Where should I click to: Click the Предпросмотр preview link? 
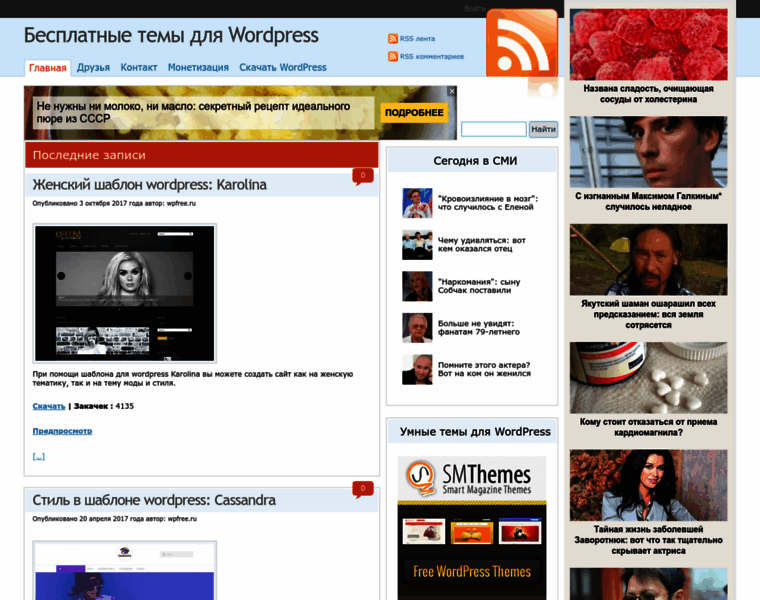point(62,431)
